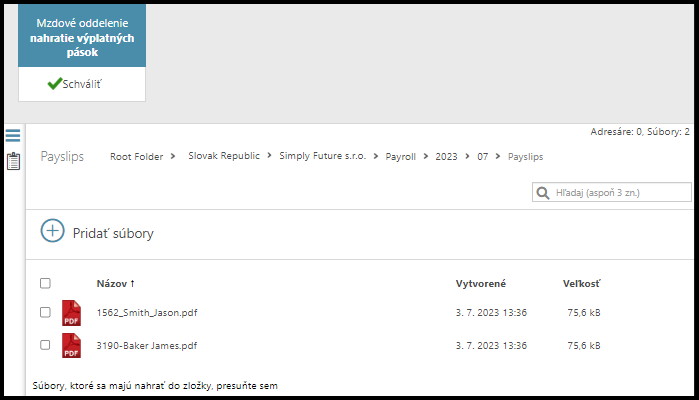Sort files by Vytvorené column
This screenshot has height=400, width=699.
pos(480,284)
